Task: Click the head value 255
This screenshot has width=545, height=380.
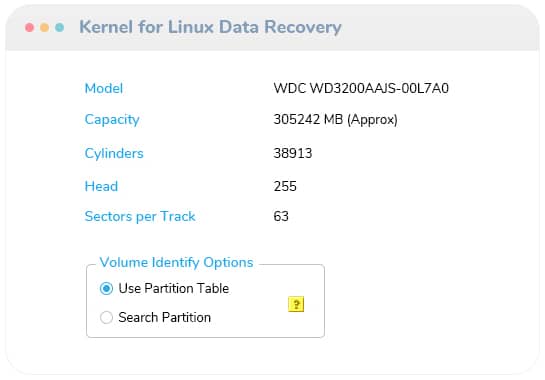Action: coord(285,186)
